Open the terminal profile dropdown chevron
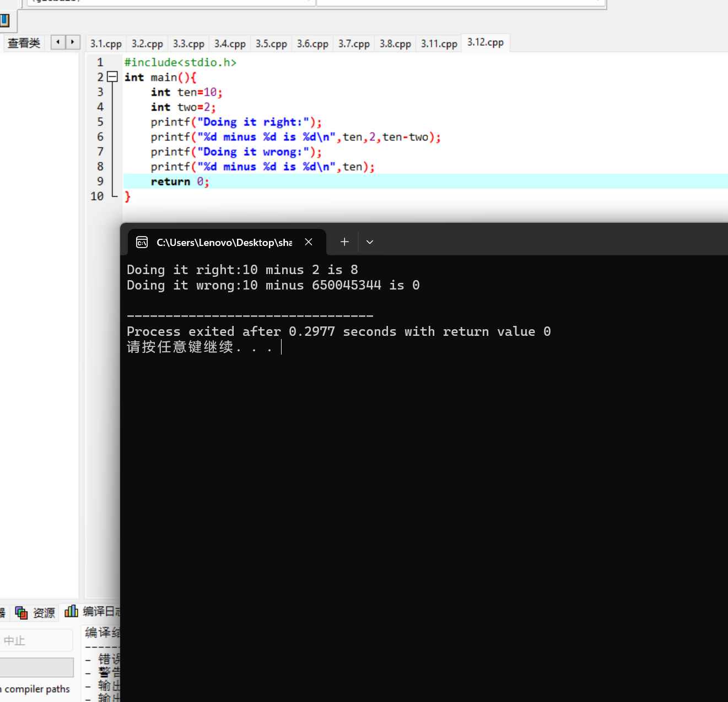Image resolution: width=728 pixels, height=702 pixels. (370, 242)
